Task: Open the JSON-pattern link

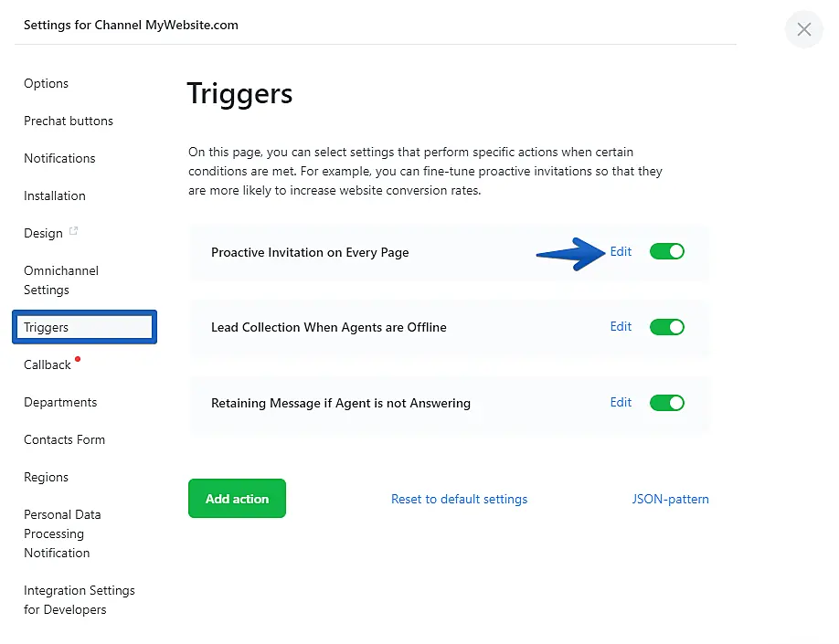Action: 670,499
